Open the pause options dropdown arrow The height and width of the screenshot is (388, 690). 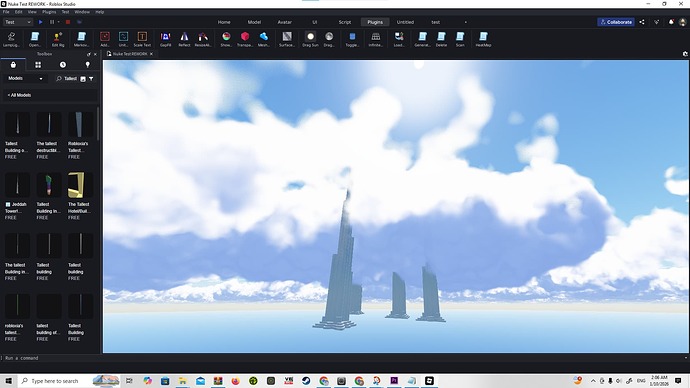click(x=59, y=22)
